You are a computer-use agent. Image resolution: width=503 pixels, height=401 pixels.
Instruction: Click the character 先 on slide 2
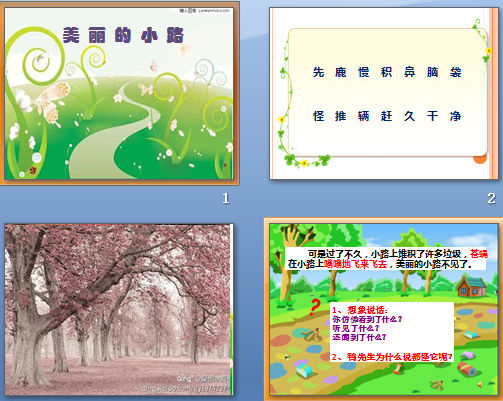[x=318, y=72]
